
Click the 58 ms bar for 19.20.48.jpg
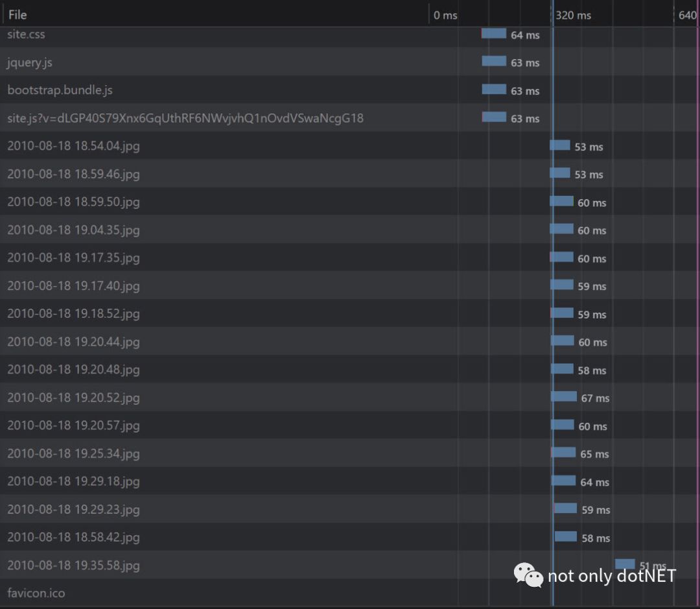[562, 368]
